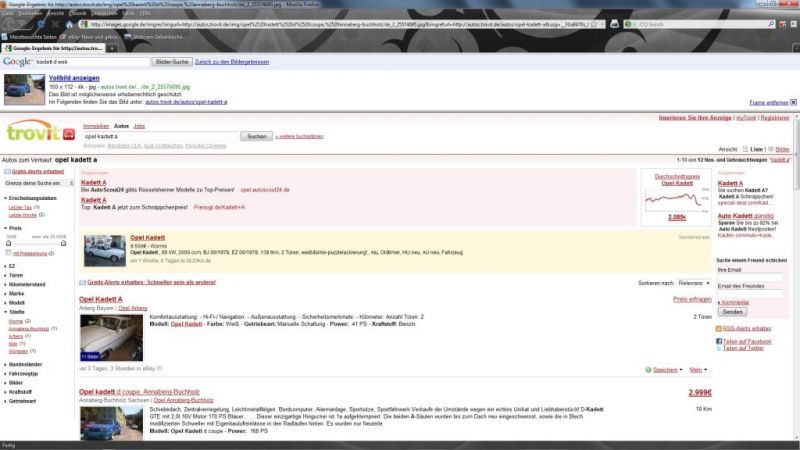800x450 pixels.
Task: Select the Google-Ergebnis browser tab
Action: (54, 48)
